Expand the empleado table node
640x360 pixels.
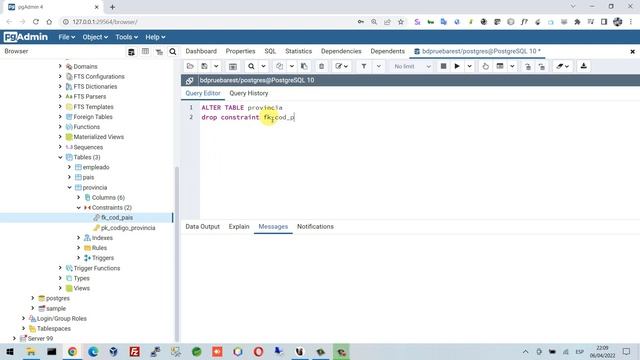coord(69,167)
